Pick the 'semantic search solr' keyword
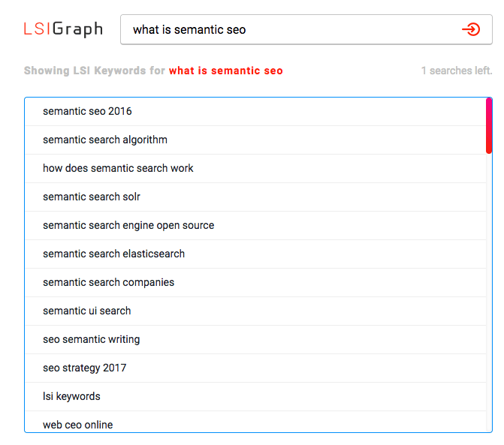This screenshot has width=504, height=445. pos(92,197)
